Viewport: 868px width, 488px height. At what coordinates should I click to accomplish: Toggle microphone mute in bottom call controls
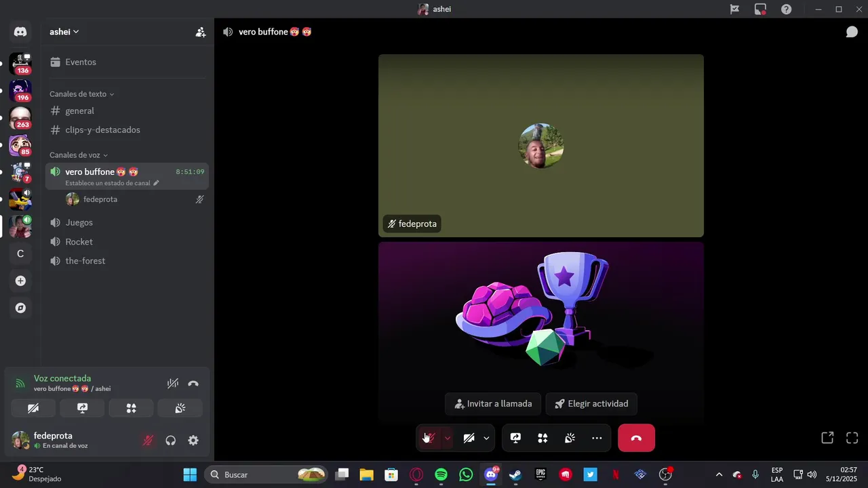(428, 438)
